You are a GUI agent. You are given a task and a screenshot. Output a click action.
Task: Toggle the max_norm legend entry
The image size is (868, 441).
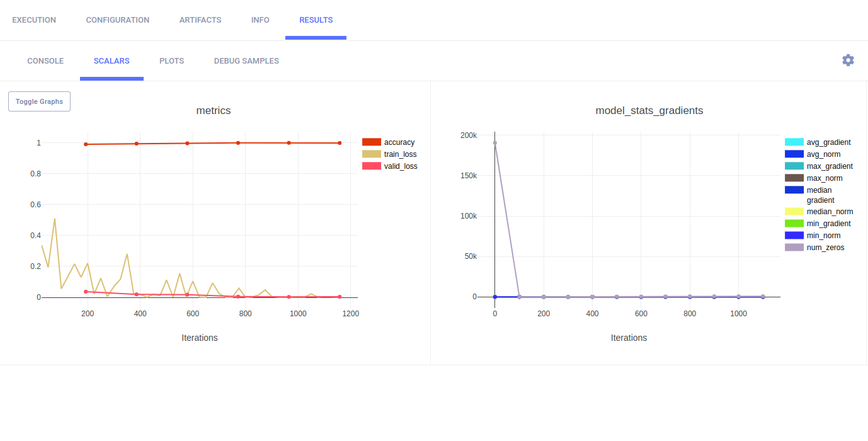[824, 178]
